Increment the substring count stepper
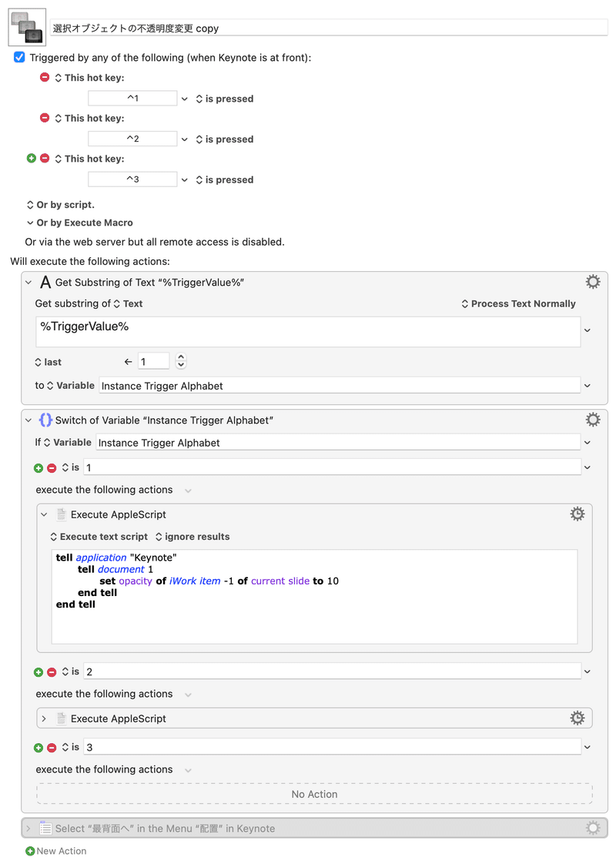The image size is (616, 864). point(181,357)
